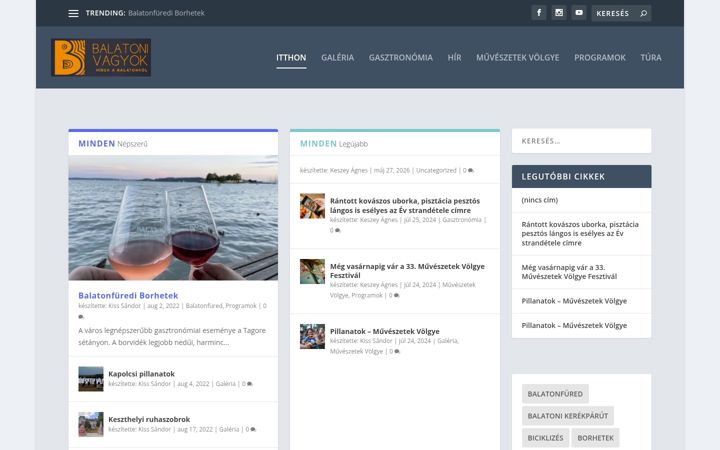This screenshot has height=450, width=720.
Task: Select the BICIKLIZÉS tag
Action: click(x=546, y=438)
